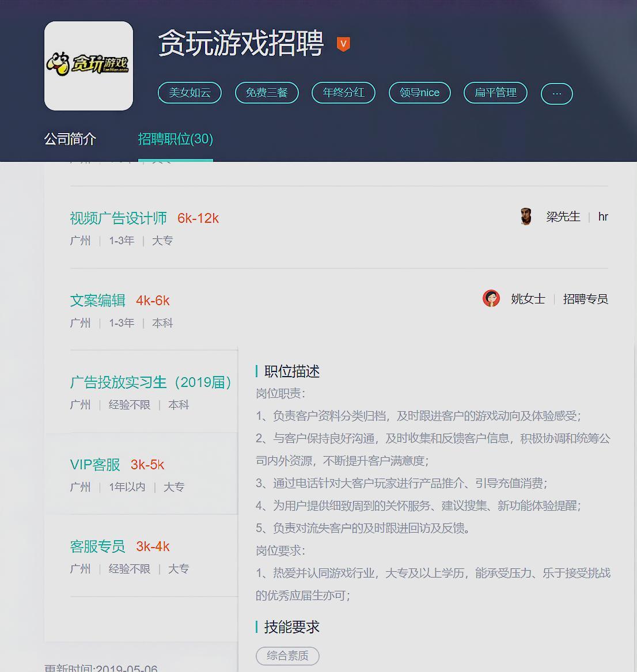Click the orange verified V badge

(x=343, y=43)
